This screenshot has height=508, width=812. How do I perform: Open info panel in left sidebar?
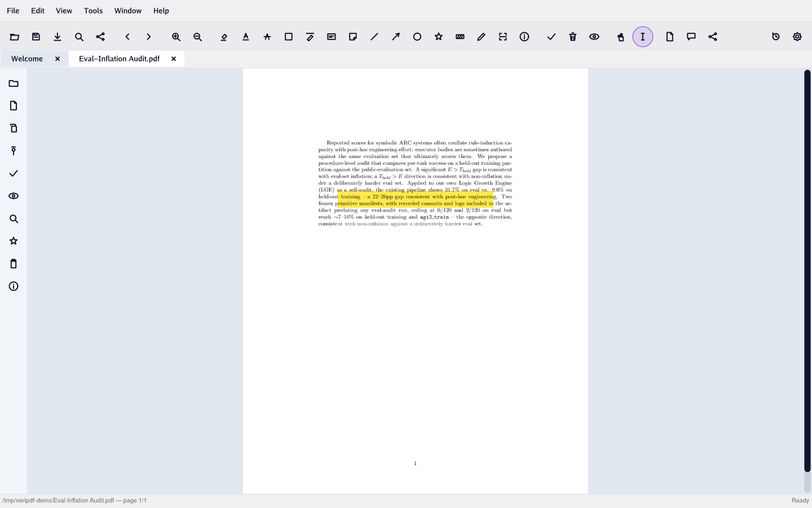click(x=14, y=286)
